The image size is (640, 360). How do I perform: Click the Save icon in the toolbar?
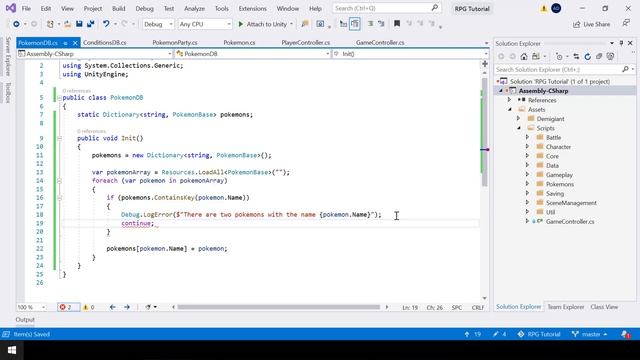coord(79,24)
